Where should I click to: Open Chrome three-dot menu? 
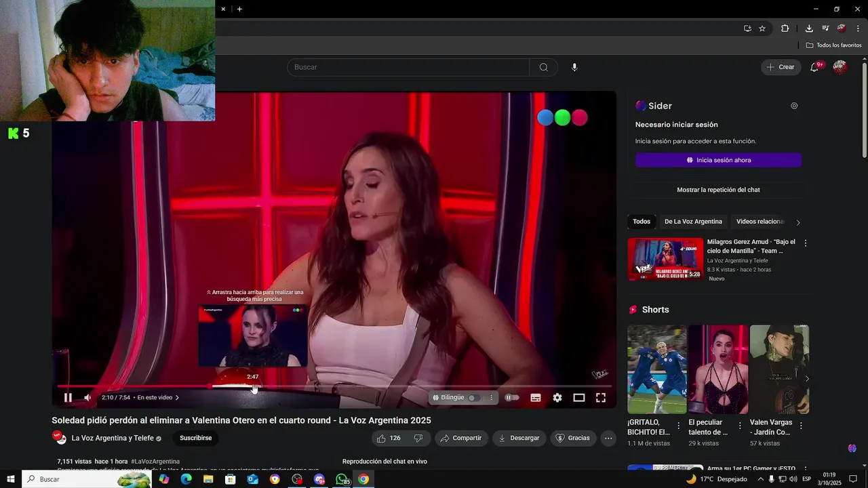point(858,28)
